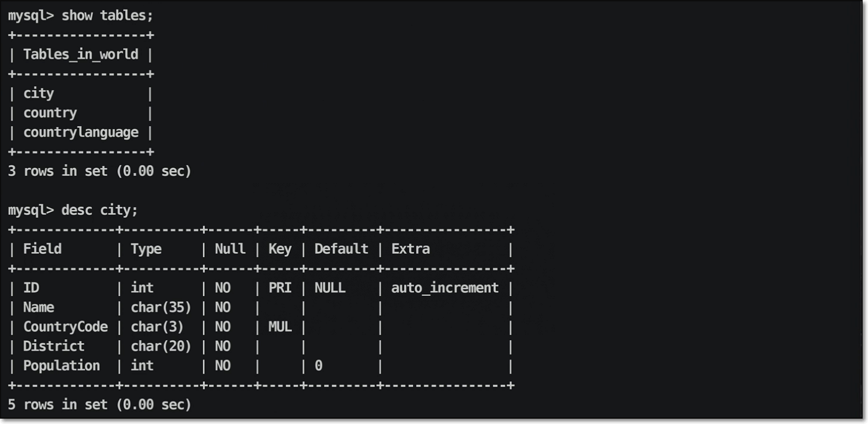Screen dimensions: 868x424
Task: Click the 'show tables;' command text
Action: (108, 16)
